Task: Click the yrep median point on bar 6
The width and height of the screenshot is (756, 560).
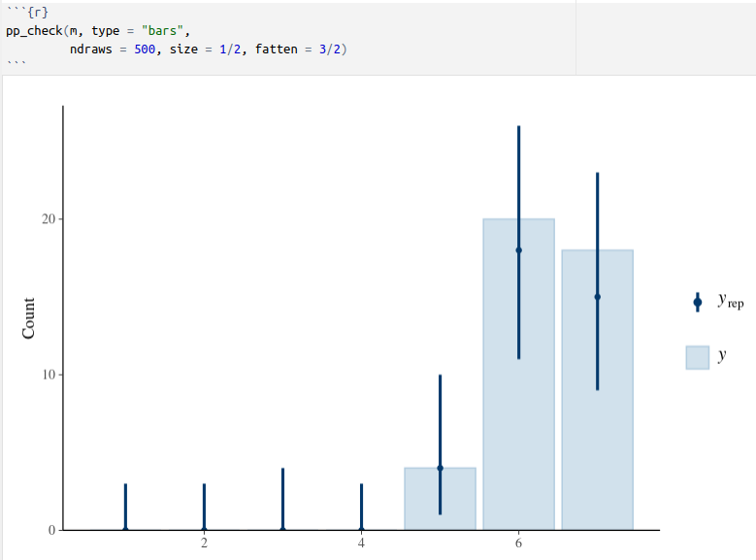Action: pos(519,250)
